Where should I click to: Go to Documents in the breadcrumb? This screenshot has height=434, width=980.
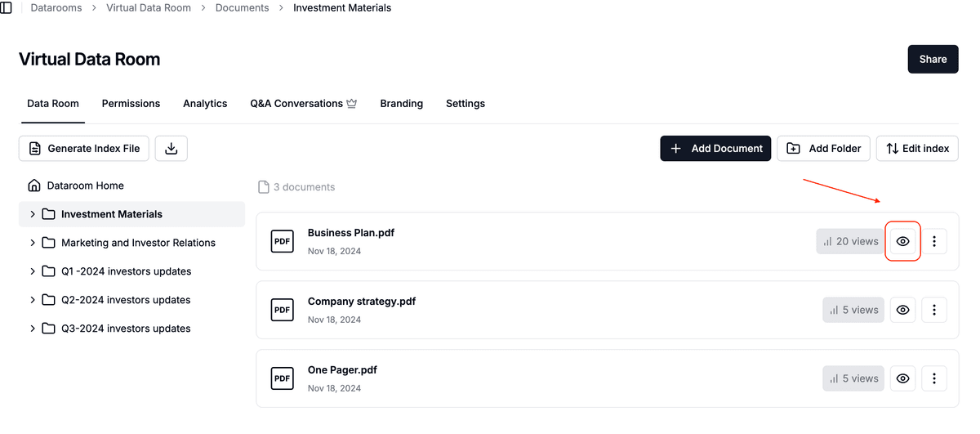pyautogui.click(x=242, y=8)
